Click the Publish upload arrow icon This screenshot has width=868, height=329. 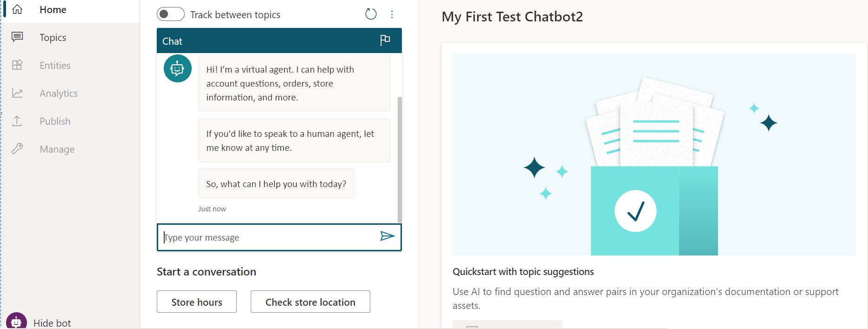[17, 121]
